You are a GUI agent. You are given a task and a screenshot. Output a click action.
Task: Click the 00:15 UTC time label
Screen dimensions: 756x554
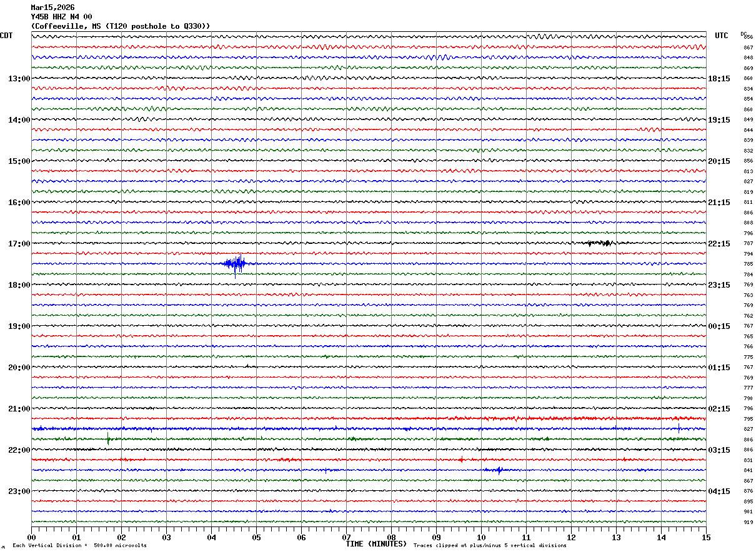tap(719, 326)
